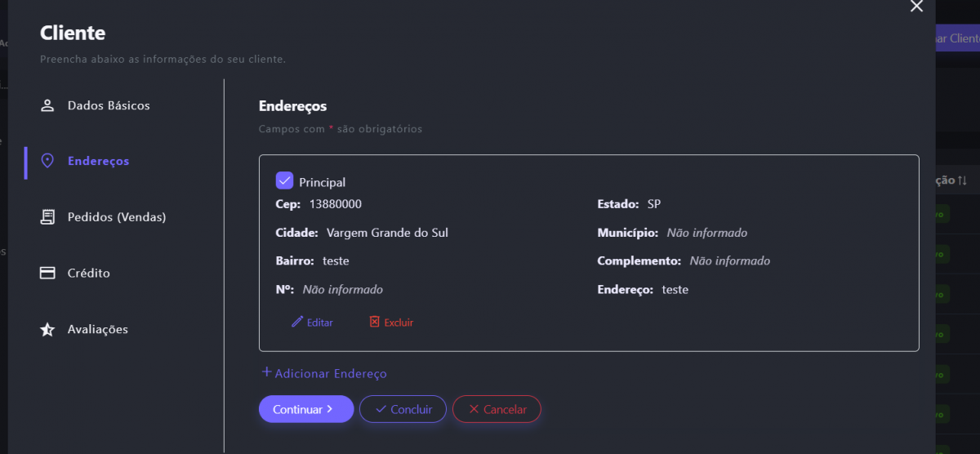Click the credit card icon beside Crédito
This screenshot has width=980, height=454.
(47, 273)
